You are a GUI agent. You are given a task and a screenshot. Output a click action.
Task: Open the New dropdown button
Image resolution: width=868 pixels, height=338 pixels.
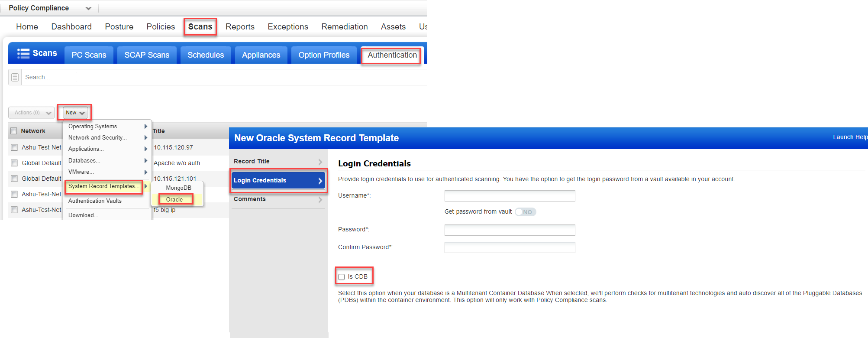click(75, 113)
